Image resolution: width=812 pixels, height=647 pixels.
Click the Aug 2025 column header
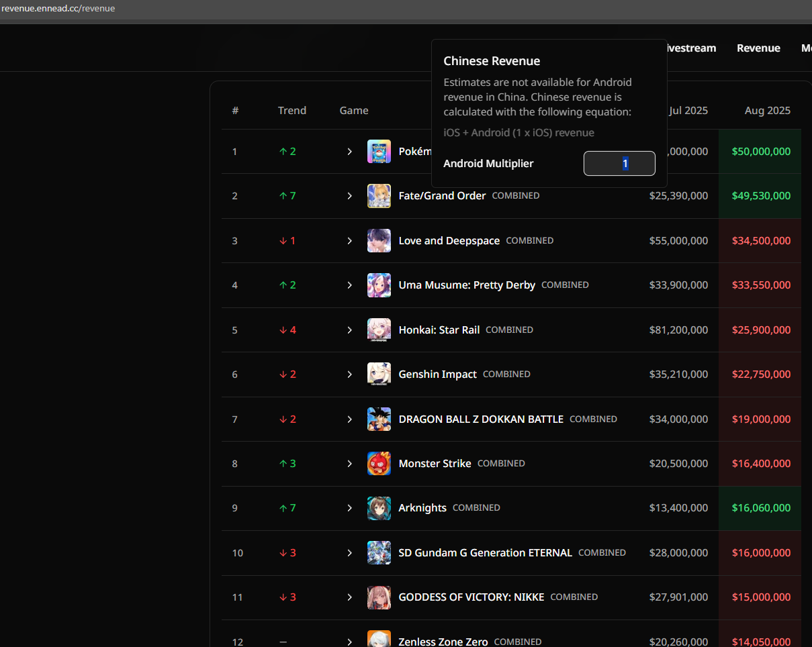pyautogui.click(x=768, y=111)
